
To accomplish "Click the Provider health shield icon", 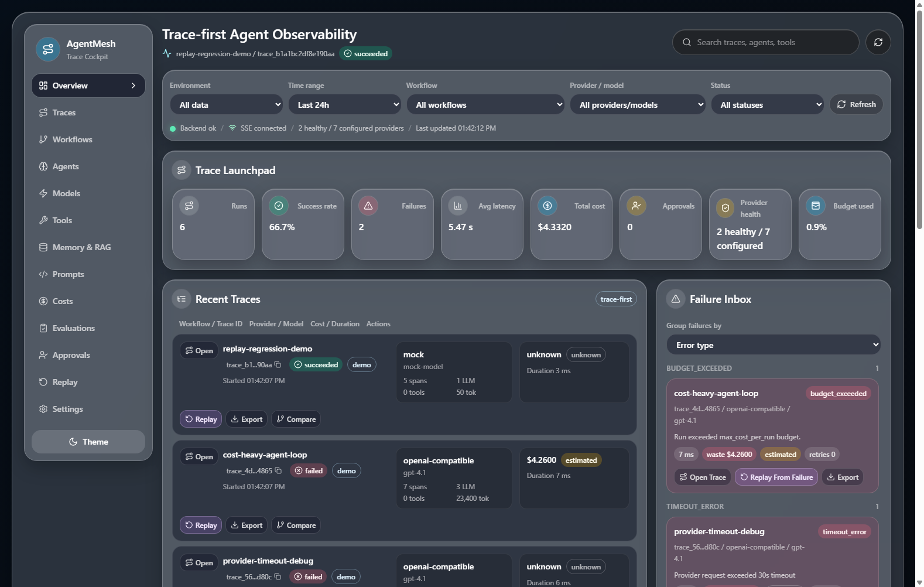I will click(725, 208).
